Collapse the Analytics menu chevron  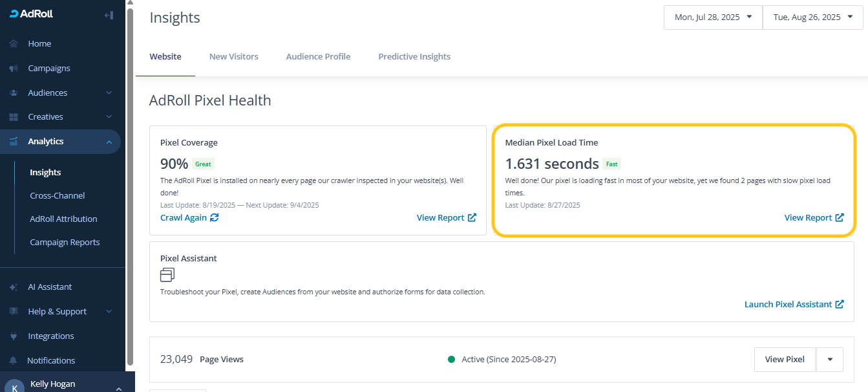(x=109, y=142)
